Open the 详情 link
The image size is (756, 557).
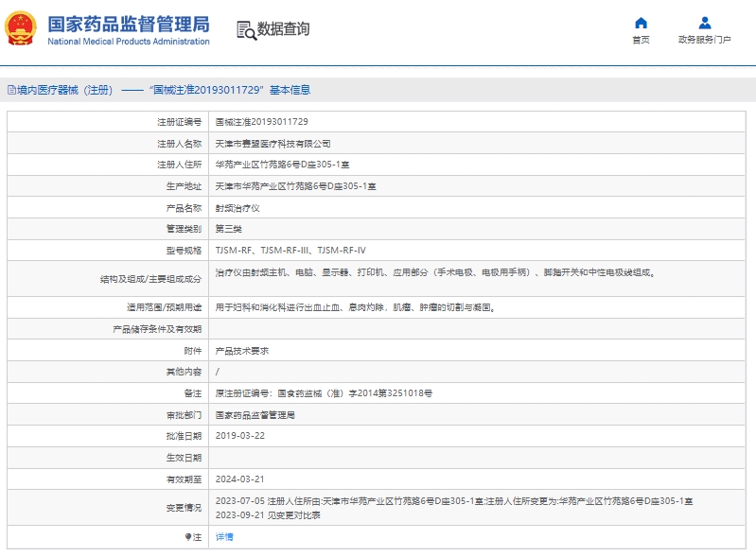point(224,537)
